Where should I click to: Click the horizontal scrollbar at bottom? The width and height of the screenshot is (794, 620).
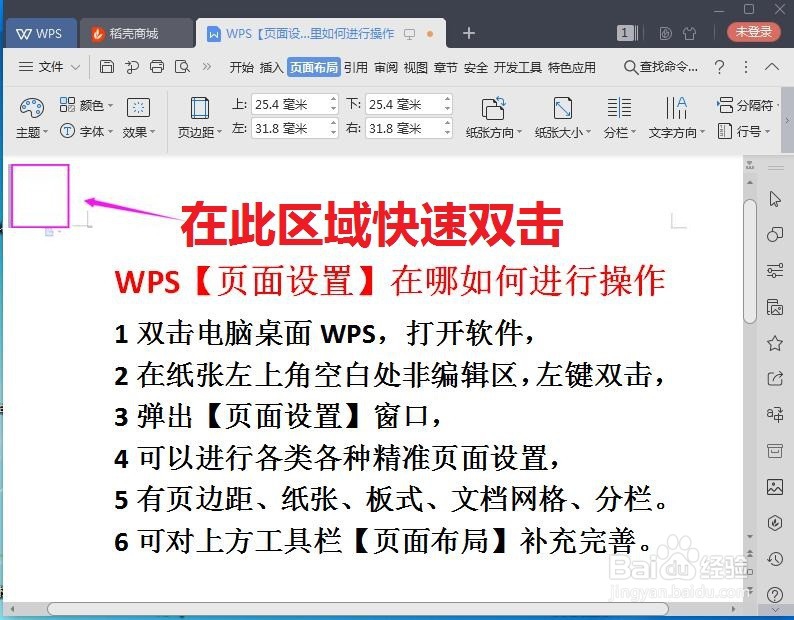pos(358,608)
